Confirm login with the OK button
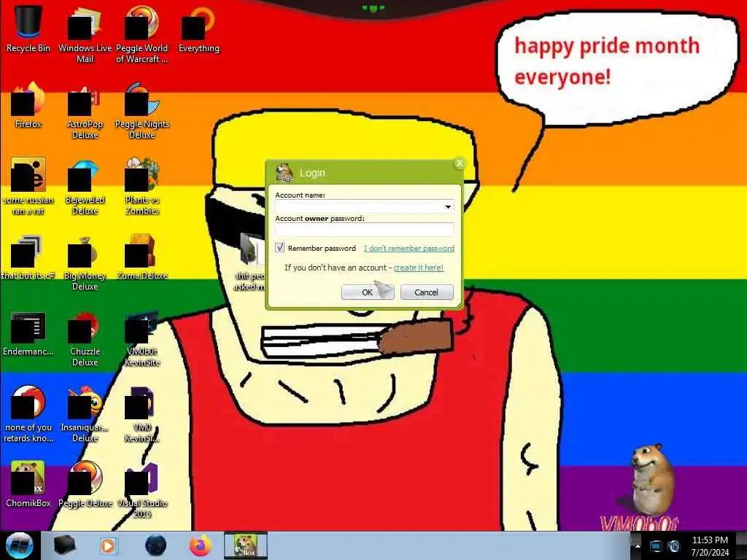 pos(368,292)
